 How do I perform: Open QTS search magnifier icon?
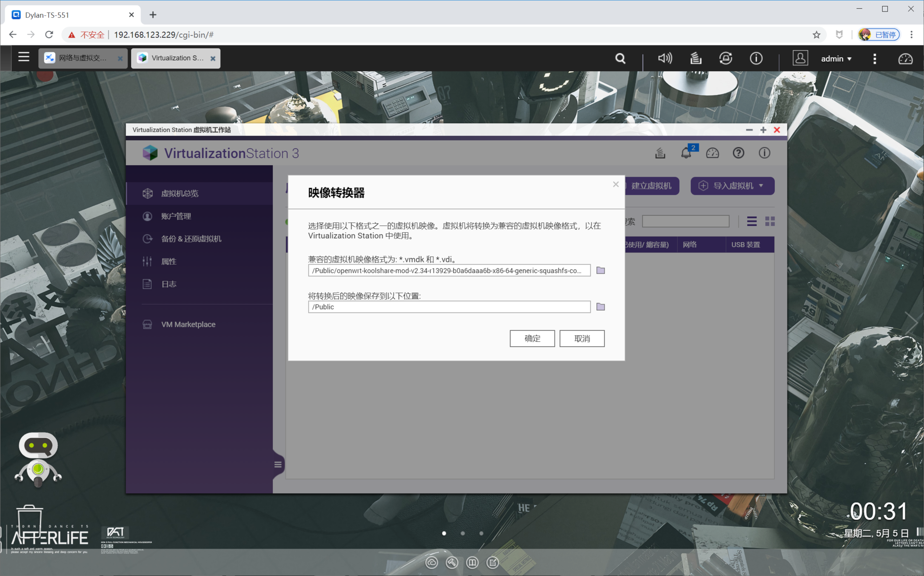tap(620, 59)
